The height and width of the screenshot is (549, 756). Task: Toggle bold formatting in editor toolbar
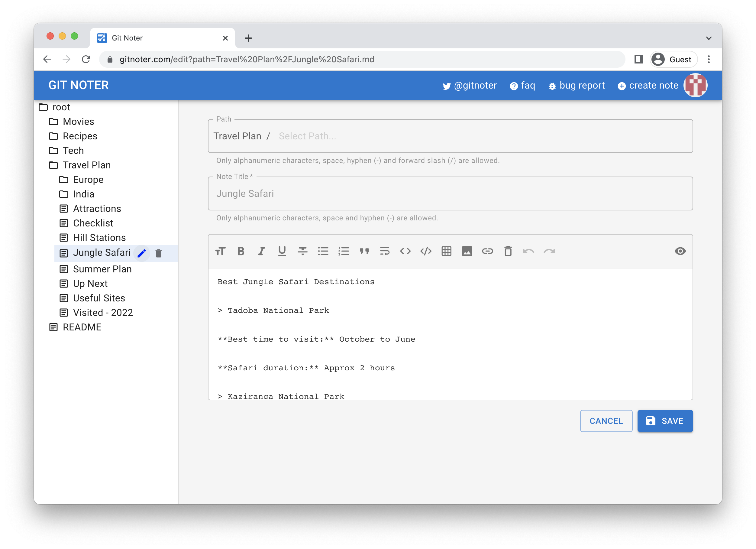241,251
